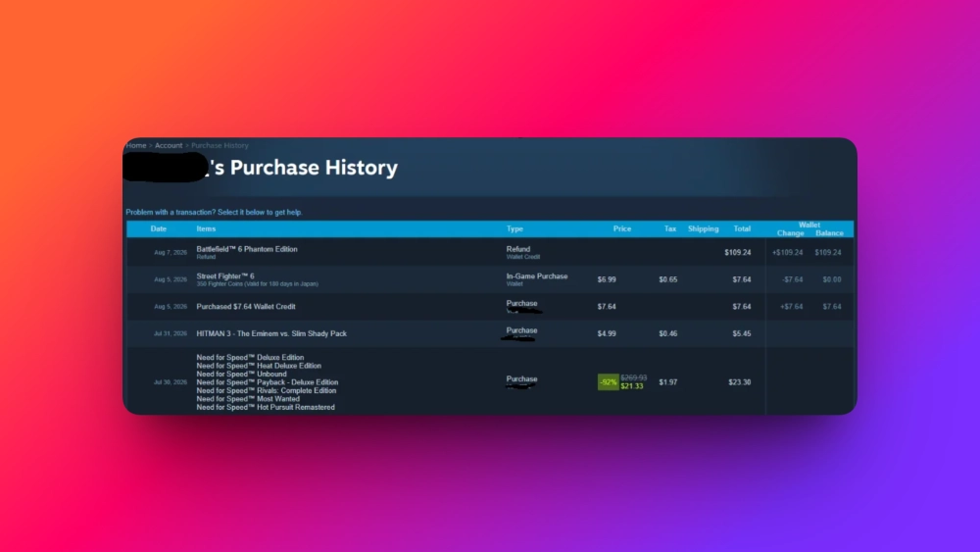Click the Wallet Credit subtext under Refund
Image resolution: width=980 pixels, height=552 pixels.
(523, 257)
